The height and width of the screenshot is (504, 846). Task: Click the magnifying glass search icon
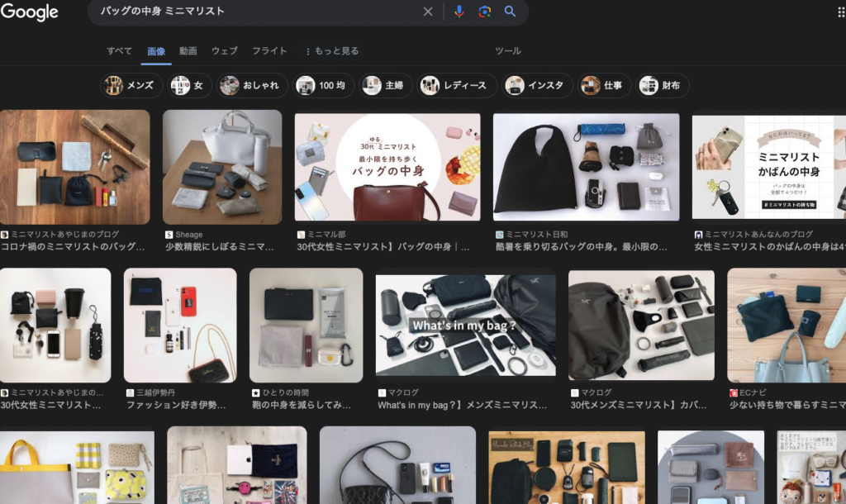click(x=509, y=12)
